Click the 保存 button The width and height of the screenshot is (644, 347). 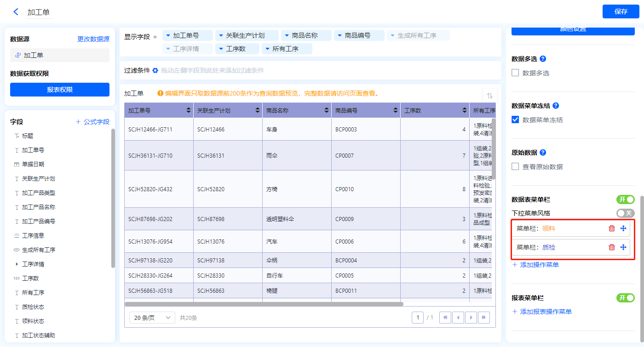pos(621,11)
